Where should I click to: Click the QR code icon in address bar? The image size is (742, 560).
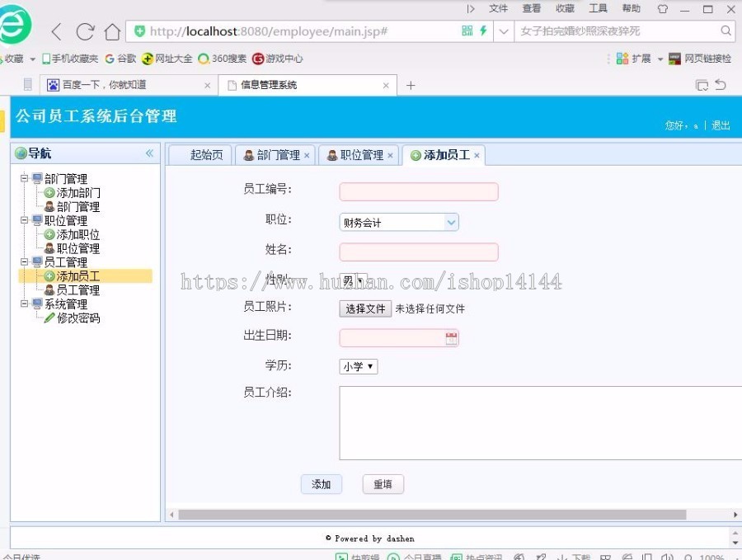pyautogui.click(x=467, y=31)
